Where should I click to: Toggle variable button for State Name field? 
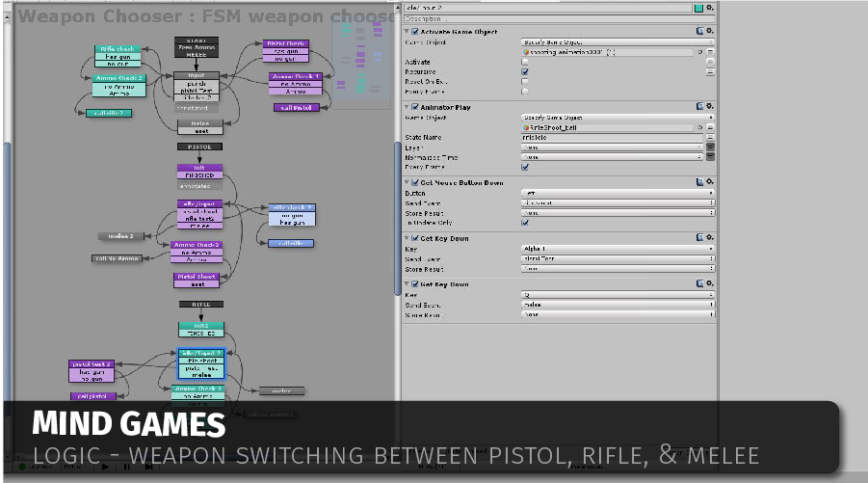coord(710,137)
